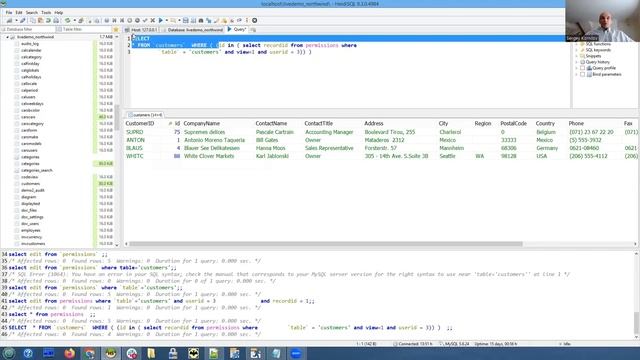Click the green Refresh icon
640x360 pixels.
tap(67, 20)
